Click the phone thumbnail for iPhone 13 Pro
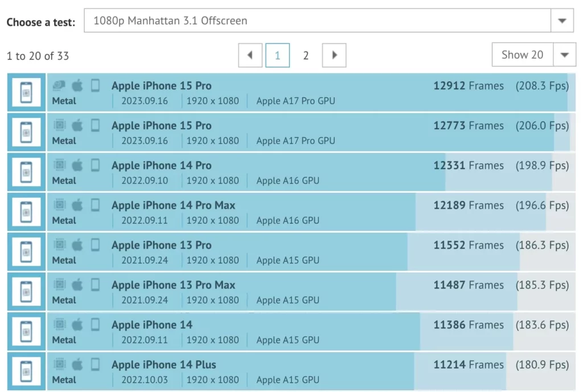The image size is (583, 392). (26, 252)
